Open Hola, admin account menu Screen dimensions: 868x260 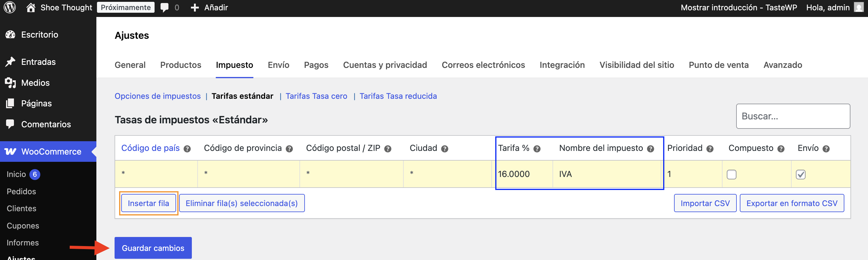pos(828,7)
